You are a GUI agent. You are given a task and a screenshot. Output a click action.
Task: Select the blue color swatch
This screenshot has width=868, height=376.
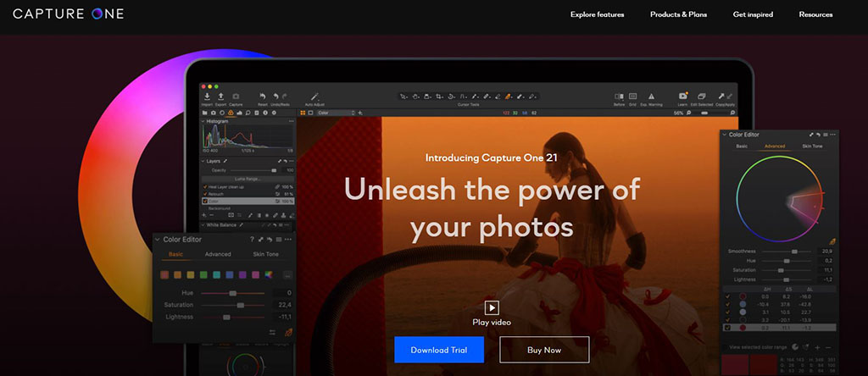[229, 275]
